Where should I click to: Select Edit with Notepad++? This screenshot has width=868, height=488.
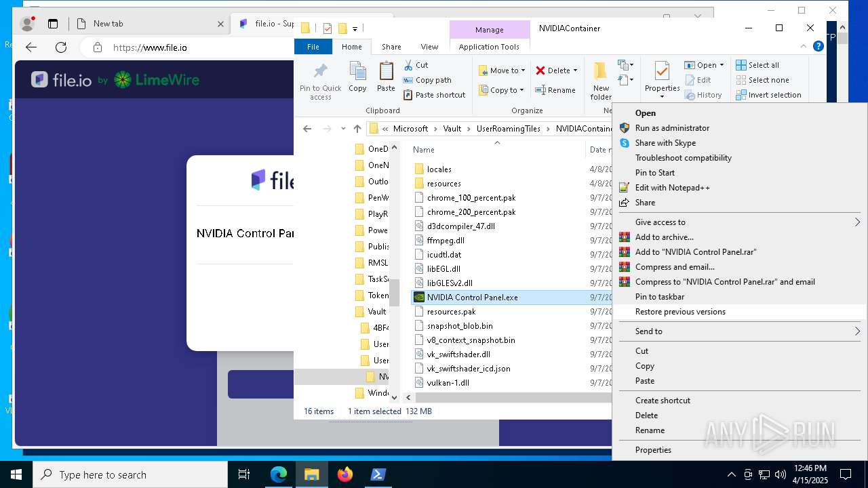[673, 188]
